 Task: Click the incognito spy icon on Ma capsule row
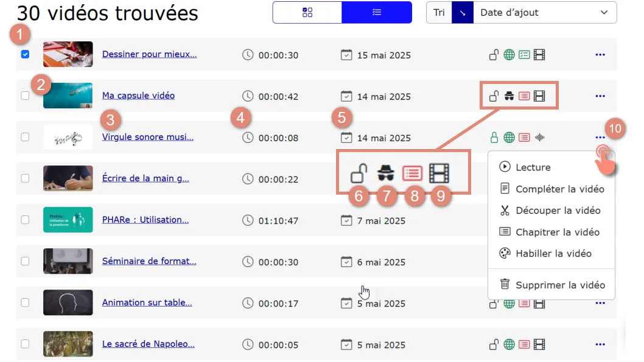click(x=509, y=96)
